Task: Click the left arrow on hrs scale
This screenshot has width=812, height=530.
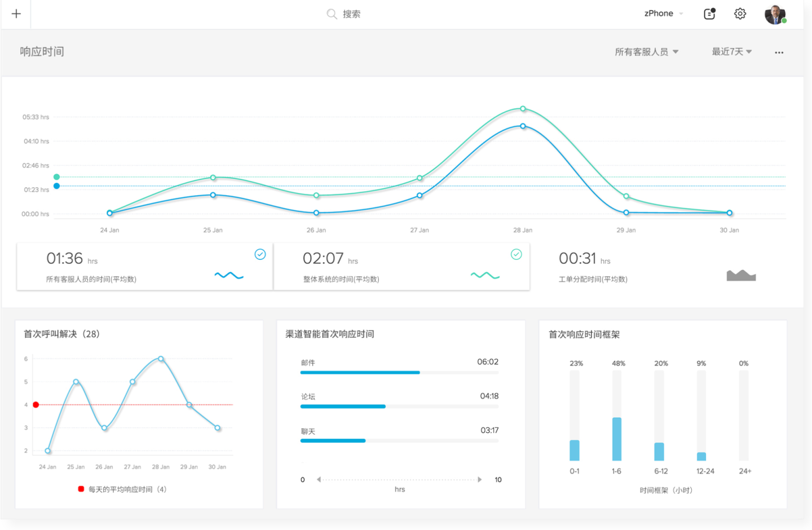Action: point(319,480)
